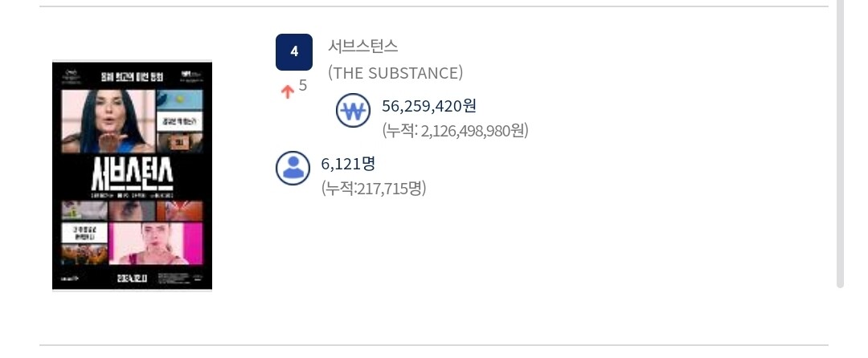
Task: Click the Korean title 서브스턴스 link
Action: pos(363,47)
